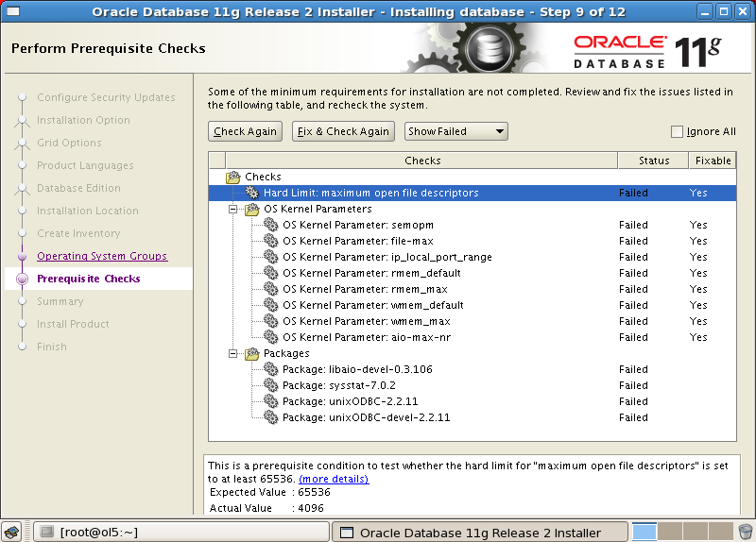Click the Packages folder icon

coord(252,354)
